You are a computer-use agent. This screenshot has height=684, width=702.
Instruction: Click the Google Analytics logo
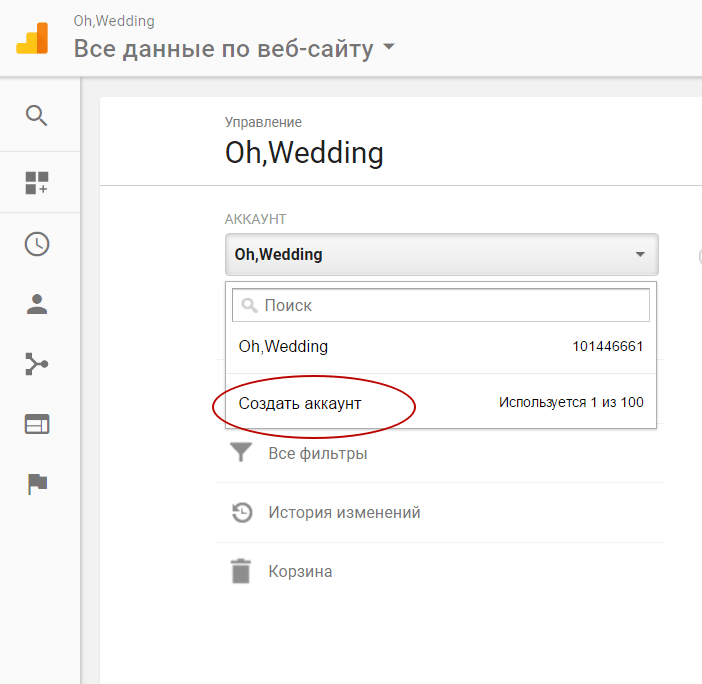pos(31,37)
